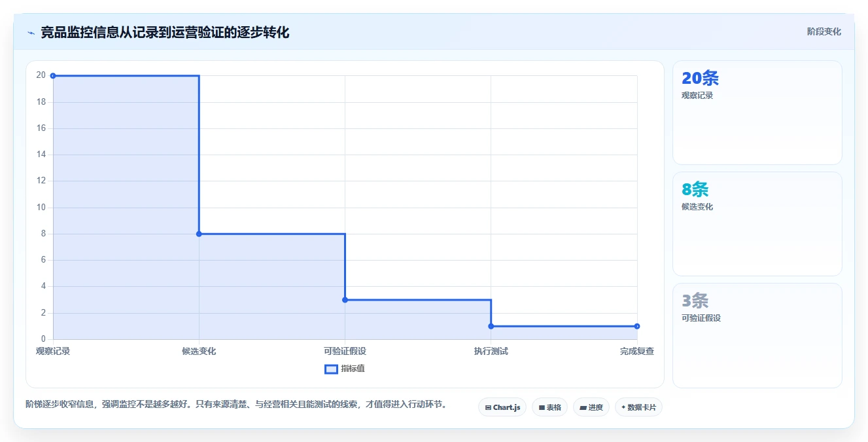Click y-axis tick label 20

tap(41, 75)
